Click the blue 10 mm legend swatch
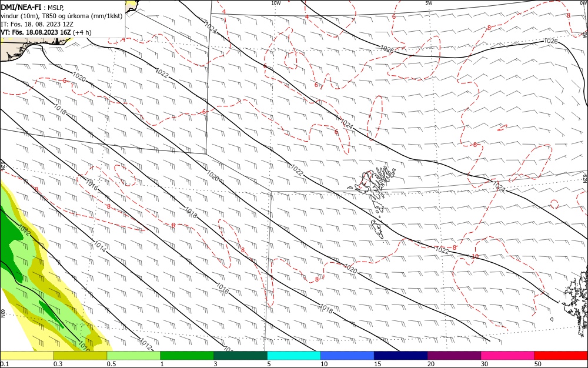The width and height of the screenshot is (588, 368). click(x=348, y=356)
